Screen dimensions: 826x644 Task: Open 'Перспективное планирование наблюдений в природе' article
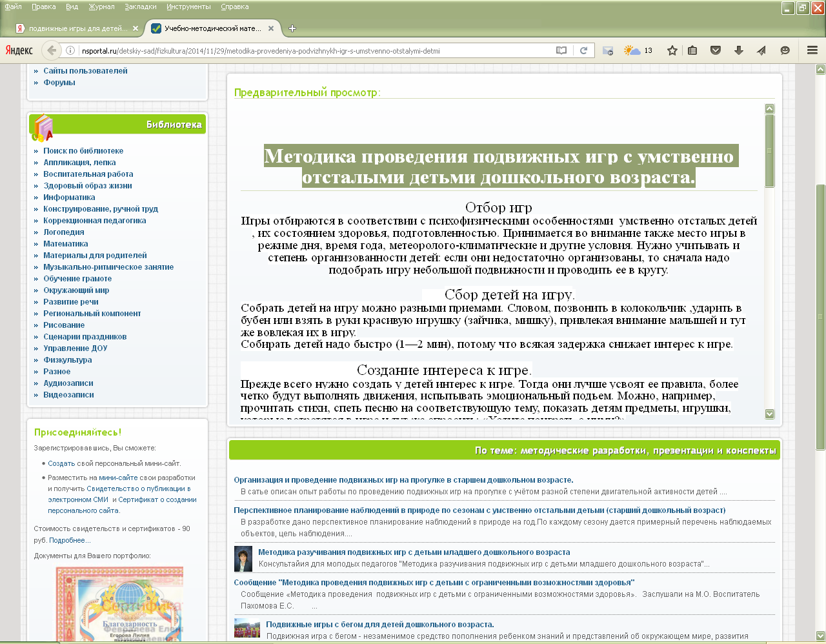coord(479,510)
